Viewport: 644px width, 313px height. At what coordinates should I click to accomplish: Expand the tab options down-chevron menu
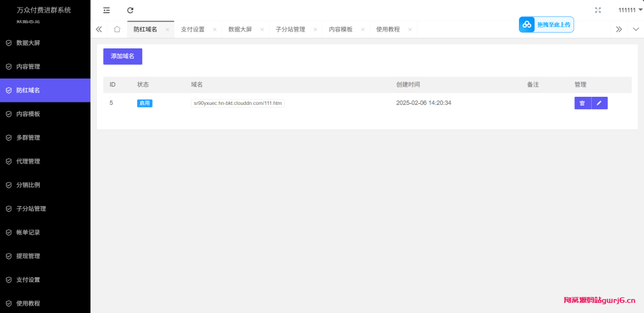(635, 30)
